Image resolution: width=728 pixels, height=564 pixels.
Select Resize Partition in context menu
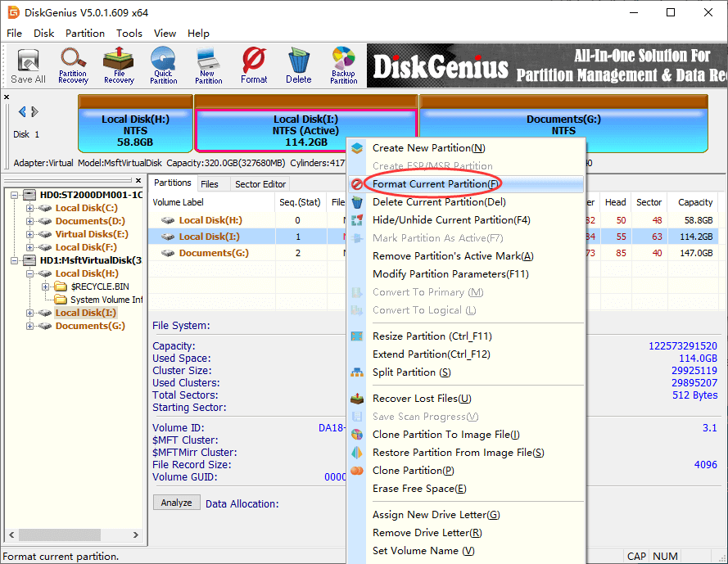[432, 336]
